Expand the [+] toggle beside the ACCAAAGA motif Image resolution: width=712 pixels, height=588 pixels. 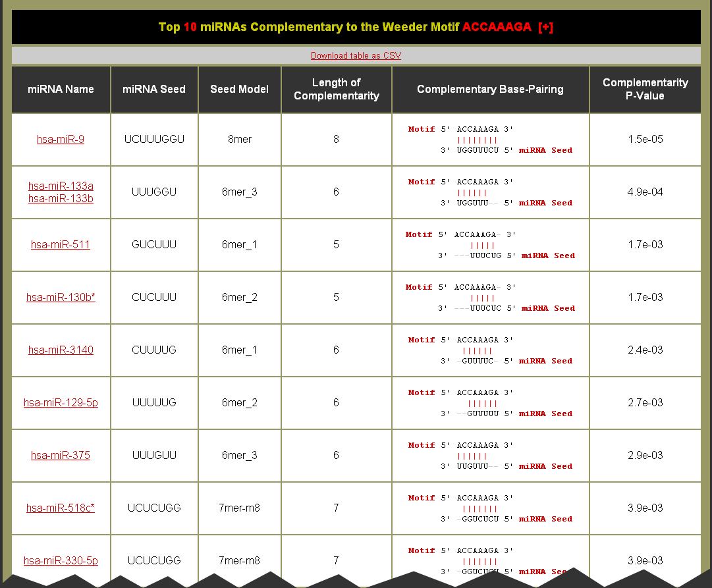(x=545, y=27)
